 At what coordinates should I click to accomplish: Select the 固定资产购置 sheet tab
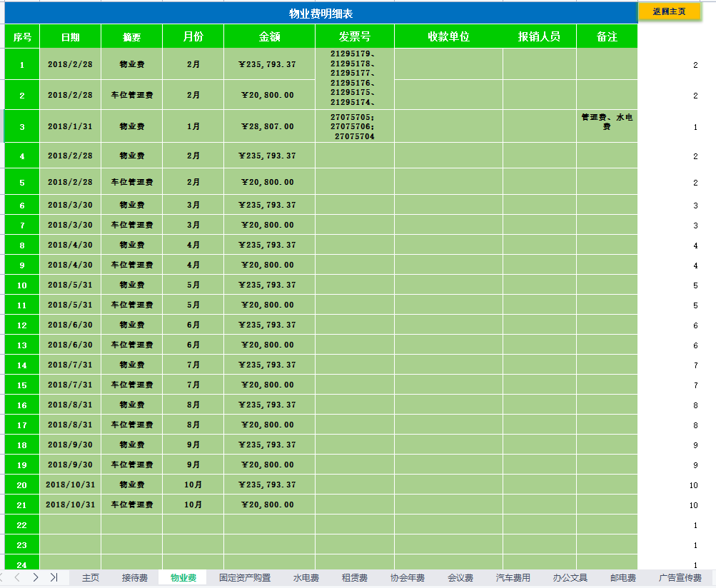click(x=245, y=578)
